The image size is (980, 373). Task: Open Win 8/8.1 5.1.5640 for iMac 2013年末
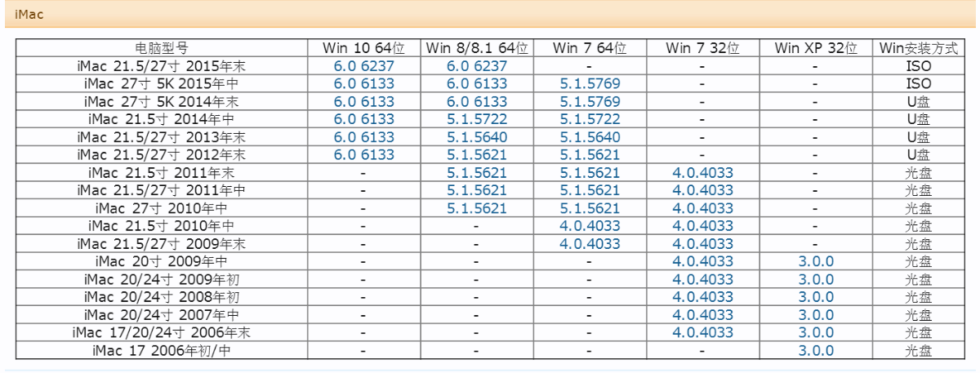(x=477, y=137)
